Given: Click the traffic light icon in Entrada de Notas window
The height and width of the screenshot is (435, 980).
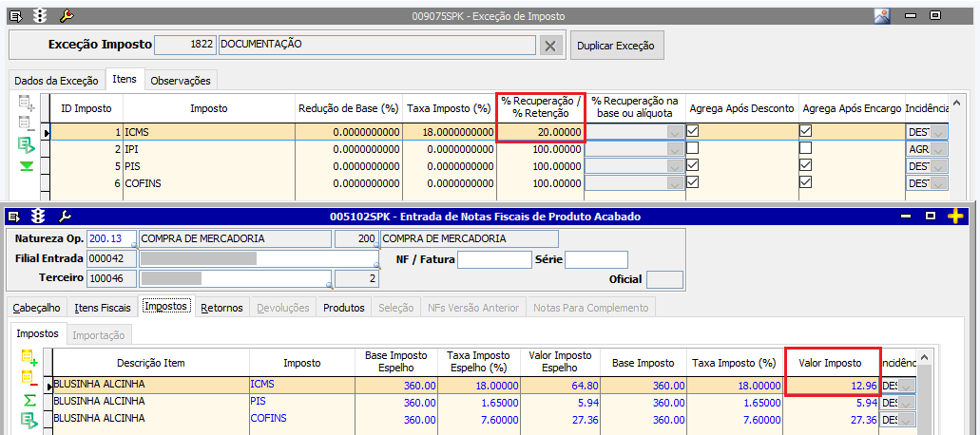Looking at the screenshot, I should coord(38,217).
